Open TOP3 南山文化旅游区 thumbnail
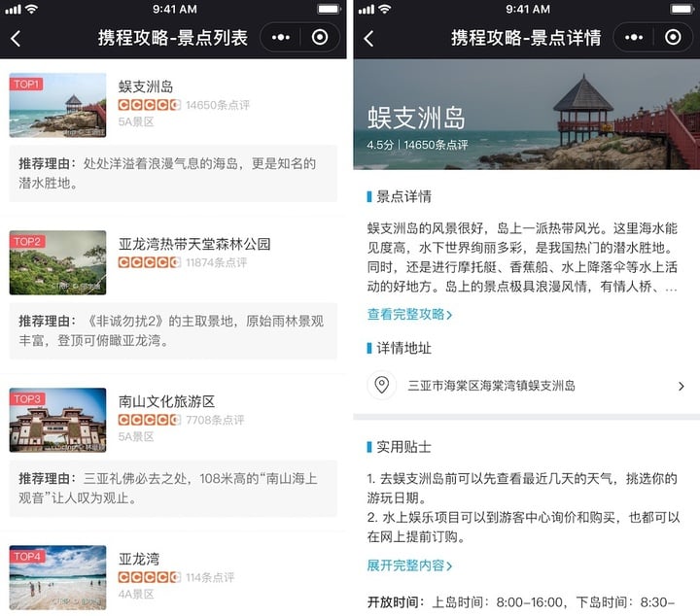The image size is (700, 616). point(58,420)
